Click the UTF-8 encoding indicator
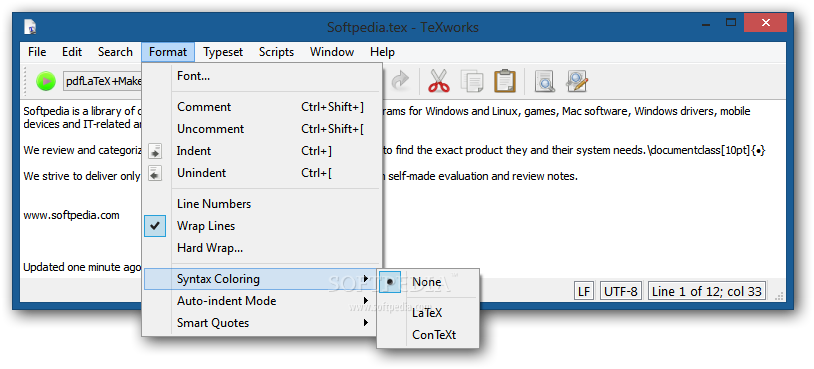Viewport: 814px width, 369px height. pyautogui.click(x=621, y=292)
